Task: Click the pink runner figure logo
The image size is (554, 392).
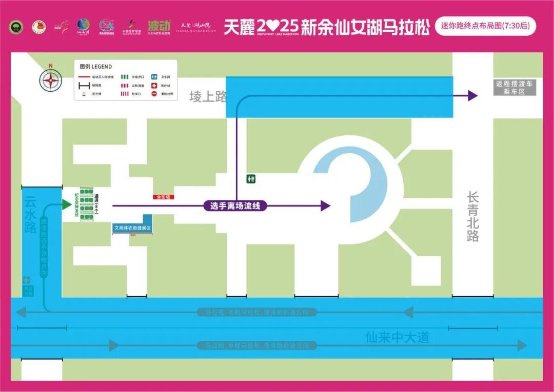Action: 62,27
